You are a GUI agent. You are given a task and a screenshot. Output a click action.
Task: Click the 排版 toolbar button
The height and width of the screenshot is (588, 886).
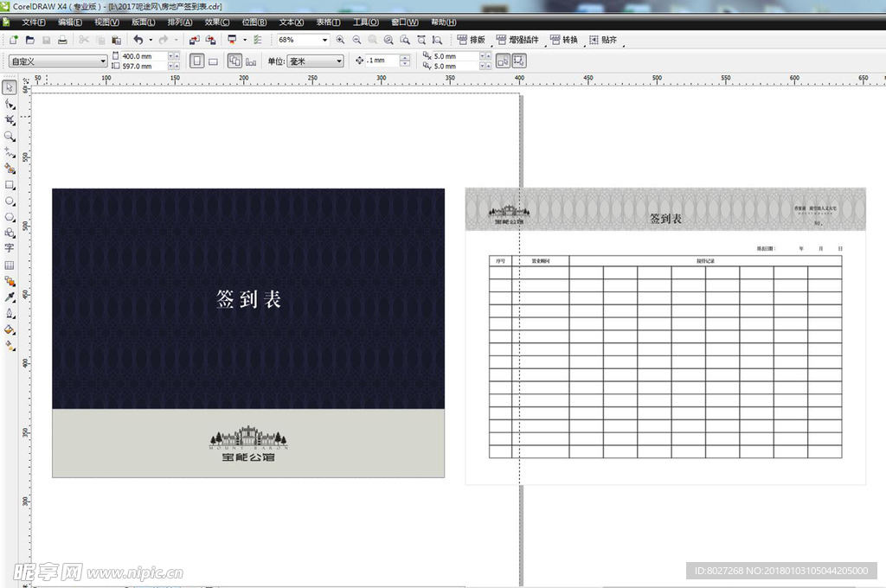472,40
